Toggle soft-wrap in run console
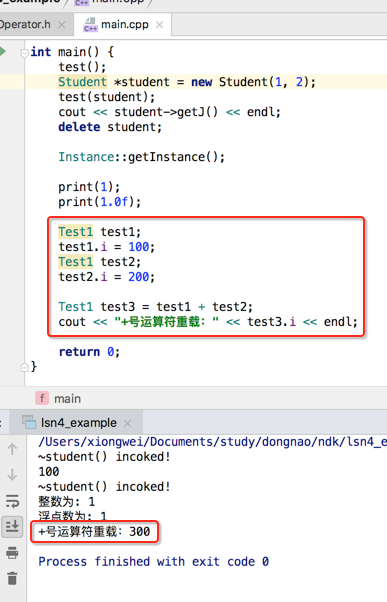This screenshot has width=387, height=602. [12, 501]
